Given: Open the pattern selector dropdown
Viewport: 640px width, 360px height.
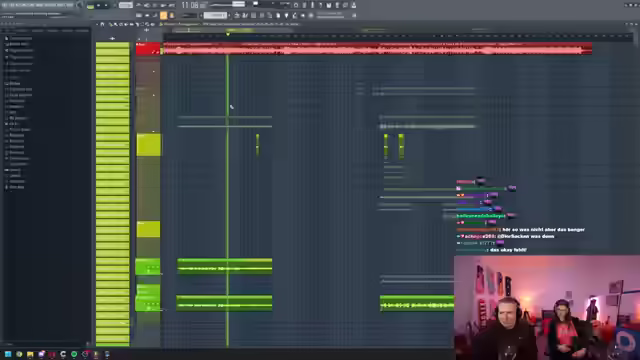Looking at the screenshot, I should [215, 16].
